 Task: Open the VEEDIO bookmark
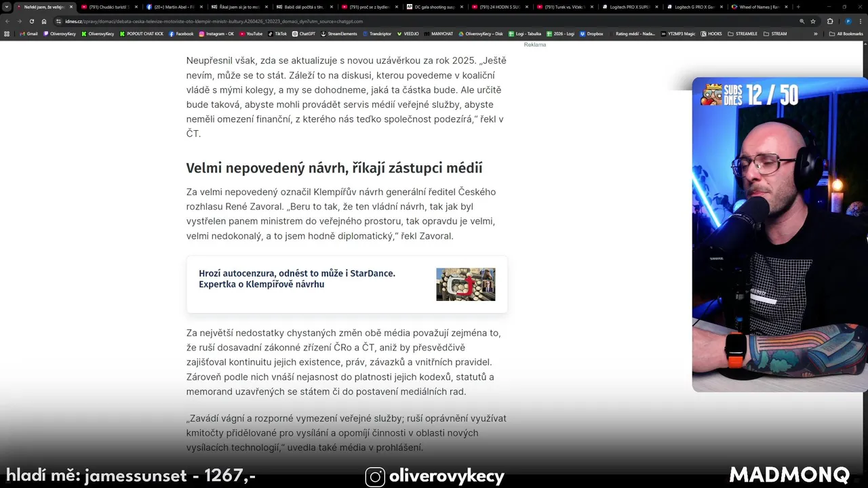coord(408,34)
